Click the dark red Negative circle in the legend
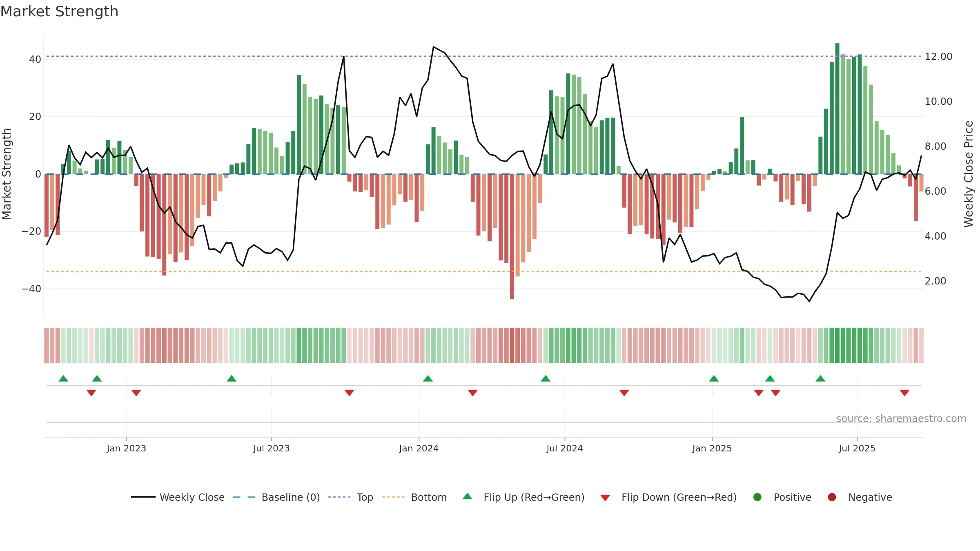The width and height of the screenshot is (980, 551). click(832, 497)
